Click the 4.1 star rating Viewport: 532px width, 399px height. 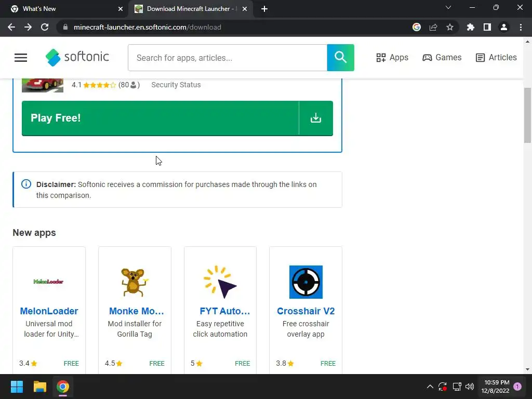tap(94, 85)
